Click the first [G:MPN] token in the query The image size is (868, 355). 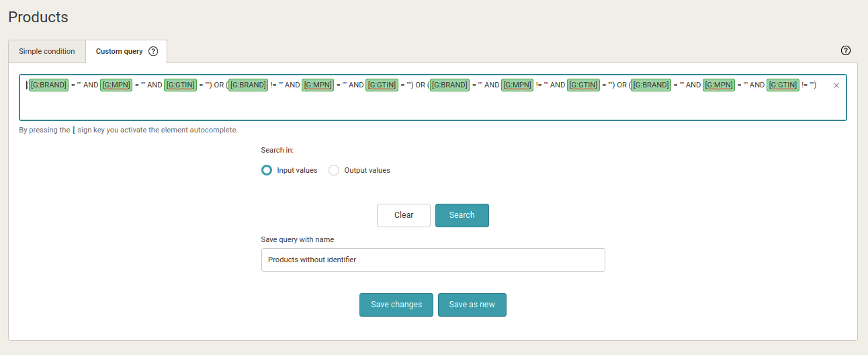point(116,85)
